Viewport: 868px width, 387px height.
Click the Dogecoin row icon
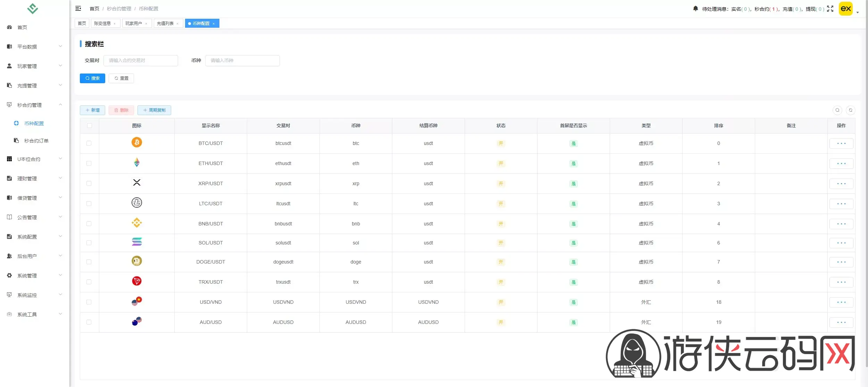[136, 261]
